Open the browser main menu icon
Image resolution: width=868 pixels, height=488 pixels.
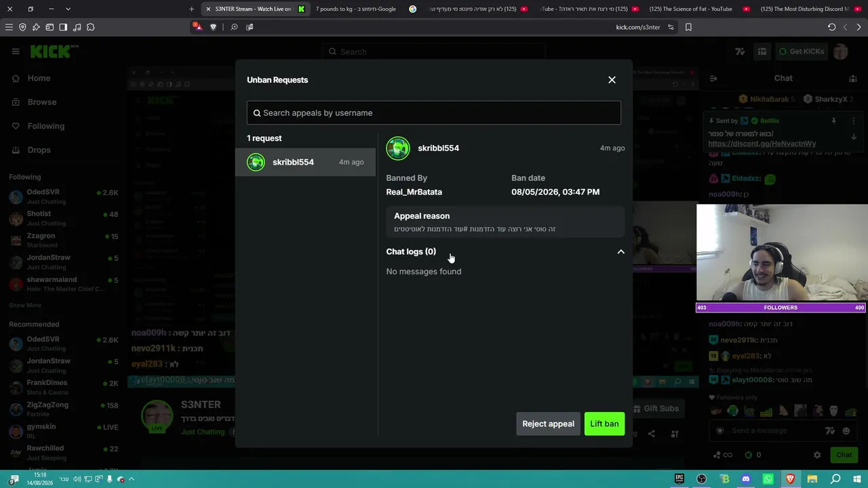click(x=9, y=27)
